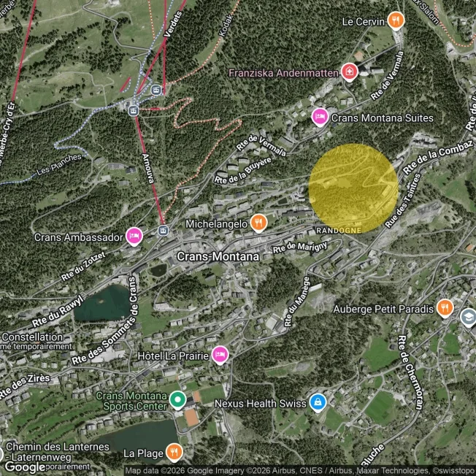The height and width of the screenshot is (476, 476).
Task: Click the Map data attribution text
Action: coord(300,471)
